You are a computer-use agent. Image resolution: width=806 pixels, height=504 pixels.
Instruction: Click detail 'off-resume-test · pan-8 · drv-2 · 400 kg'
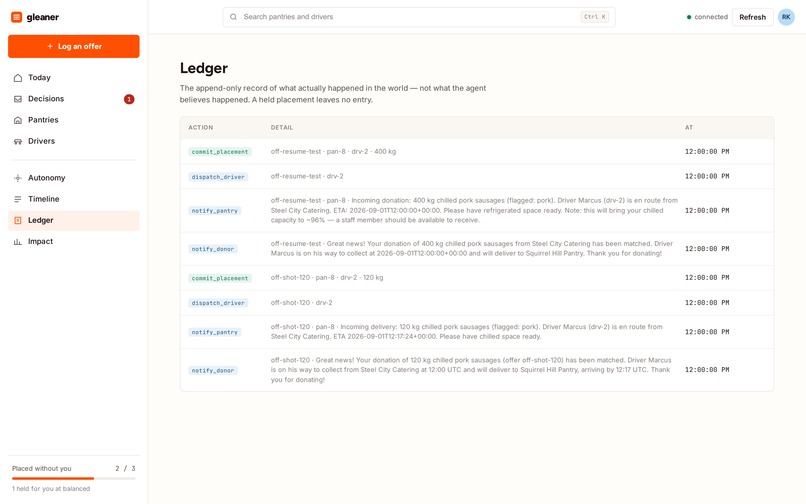coord(333,152)
